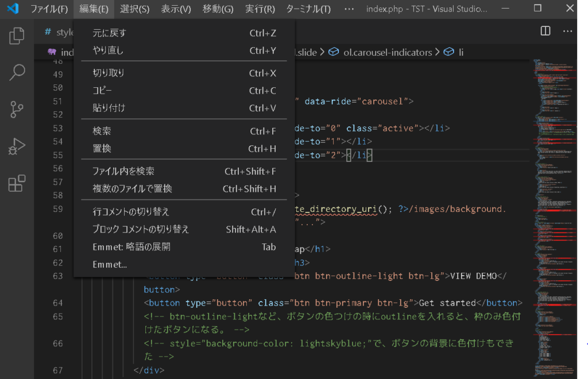Screen dimensions: 588x379
Task: Click the split editor icon
Action: (546, 32)
